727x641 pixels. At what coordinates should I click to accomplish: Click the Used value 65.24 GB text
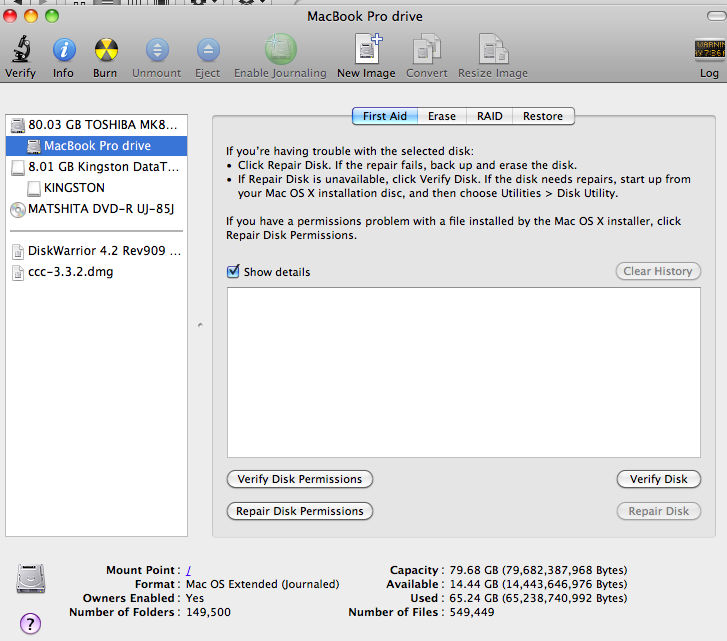tap(538, 598)
